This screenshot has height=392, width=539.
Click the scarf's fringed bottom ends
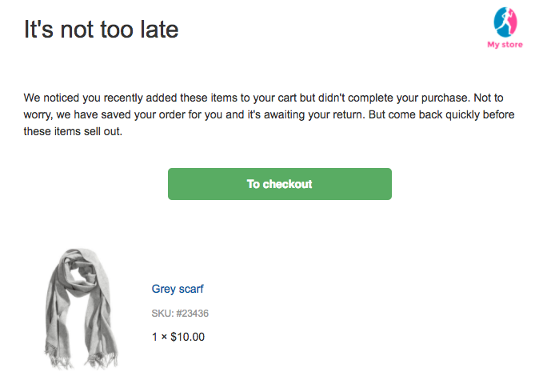tap(82, 358)
